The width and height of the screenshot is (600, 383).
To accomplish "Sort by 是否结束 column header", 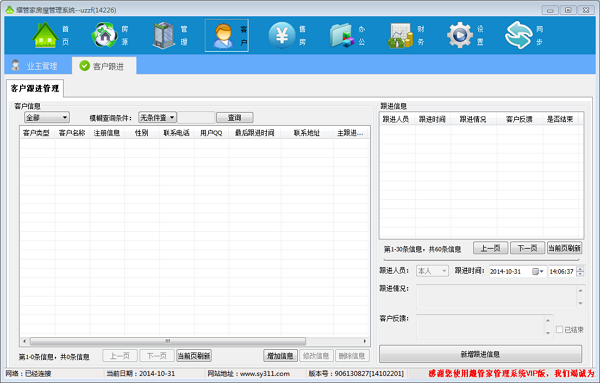I will pyautogui.click(x=560, y=119).
